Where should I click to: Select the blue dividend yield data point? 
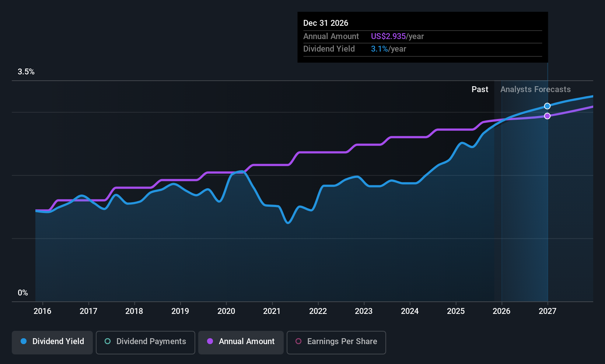(x=548, y=106)
